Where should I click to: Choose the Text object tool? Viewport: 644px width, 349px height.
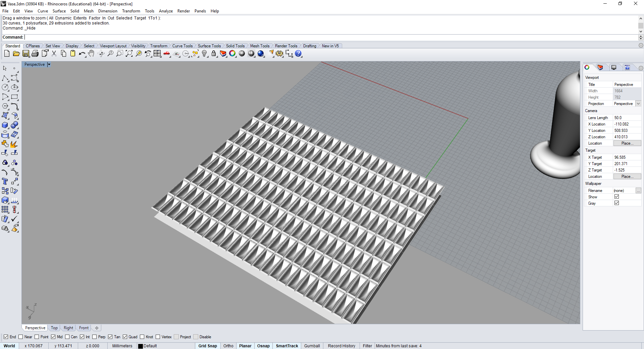point(5,182)
